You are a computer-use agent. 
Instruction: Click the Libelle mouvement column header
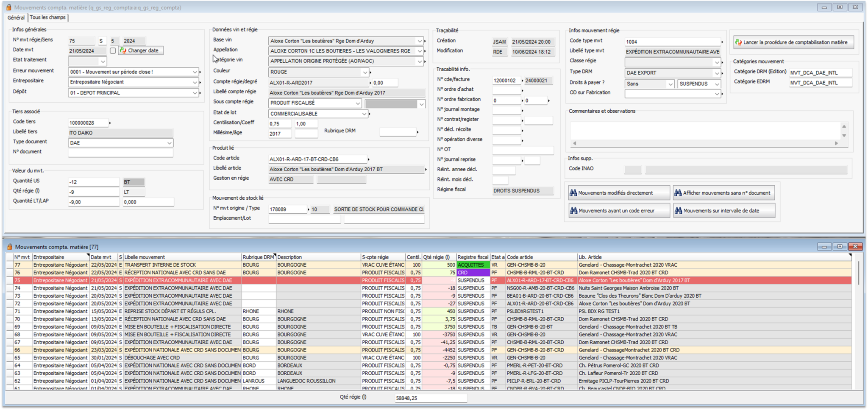pyautogui.click(x=145, y=257)
